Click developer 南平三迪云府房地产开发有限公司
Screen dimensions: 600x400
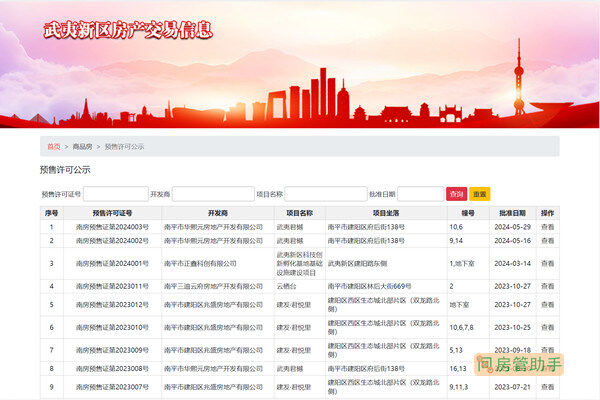(214, 286)
